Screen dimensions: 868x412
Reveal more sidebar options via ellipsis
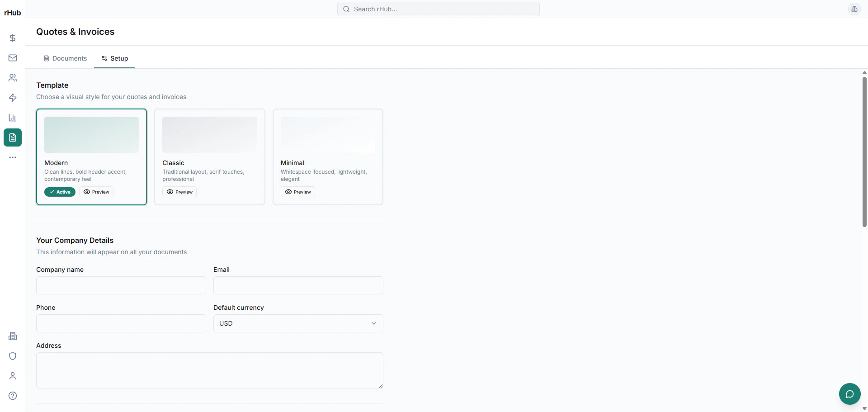(12, 157)
